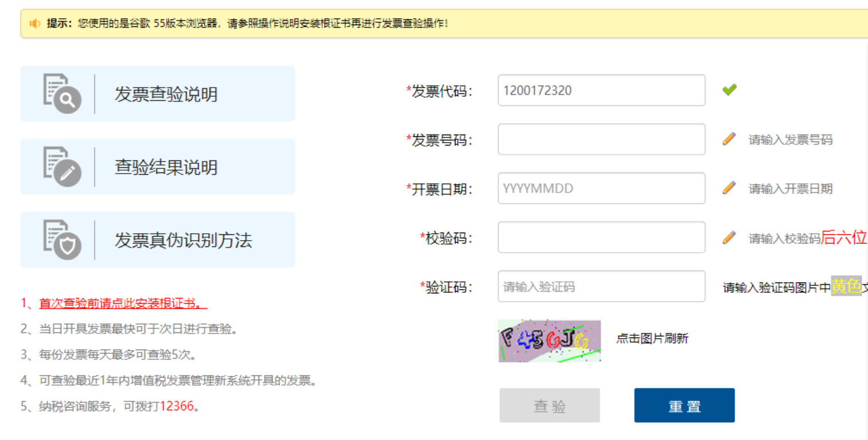Click the pencil icon next to 请输入发票号码
The image size is (868, 440).
[729, 139]
